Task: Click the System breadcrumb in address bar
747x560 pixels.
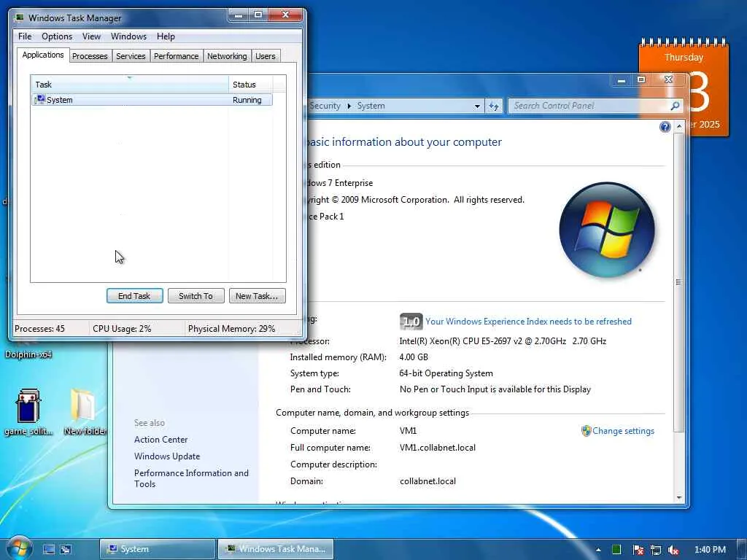Action: point(371,106)
